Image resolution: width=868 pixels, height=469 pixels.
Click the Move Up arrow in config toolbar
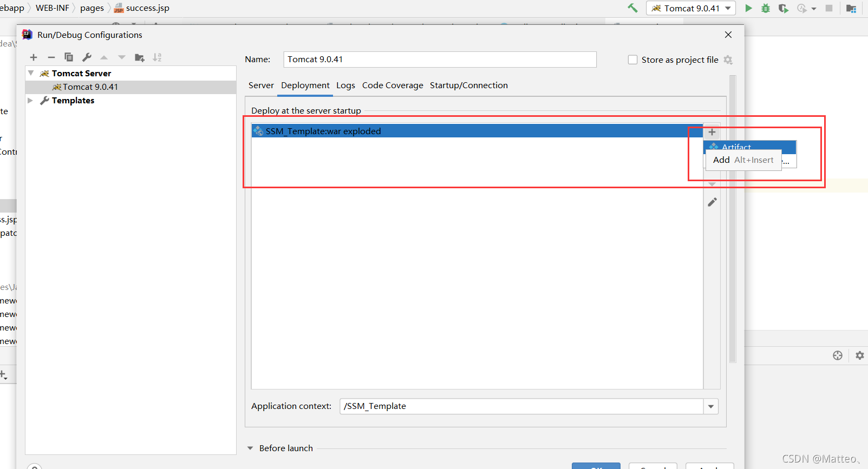104,57
